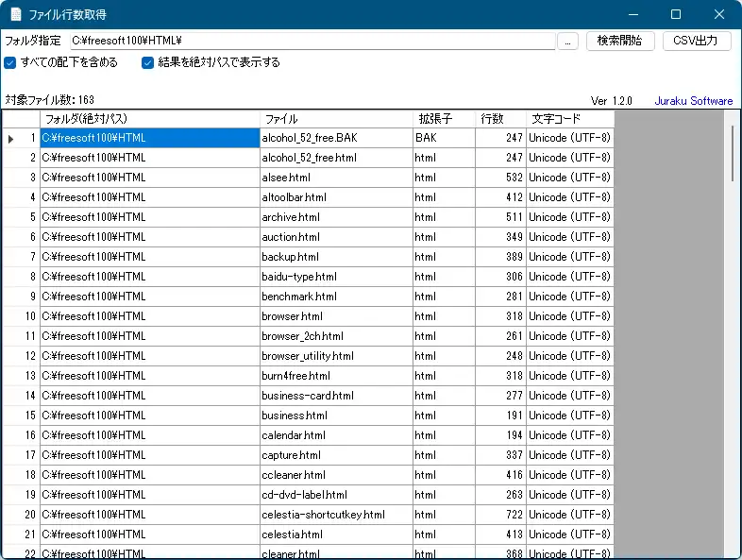The width and height of the screenshot is (742, 560).
Task: Sort by ファイル column header
Action: (335, 119)
